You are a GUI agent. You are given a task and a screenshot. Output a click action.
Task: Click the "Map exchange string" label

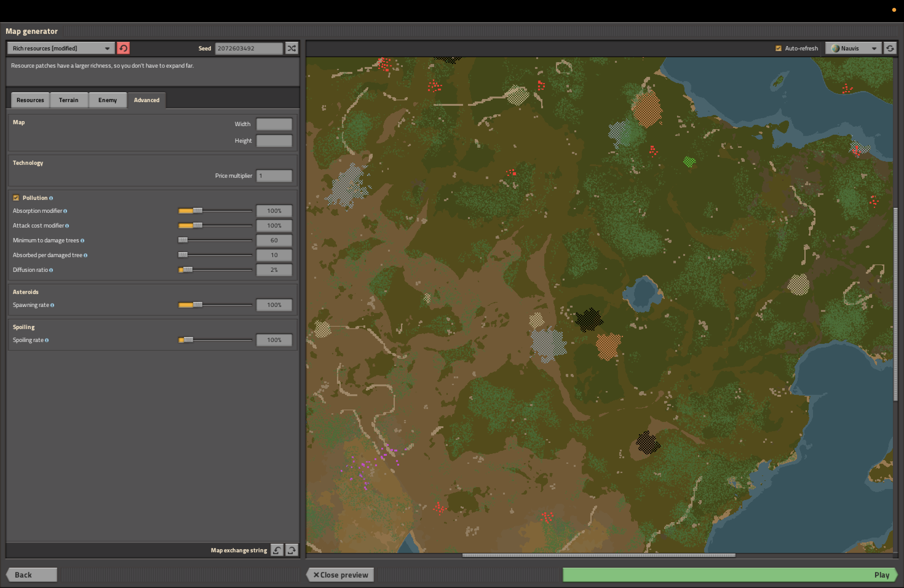pos(239,550)
